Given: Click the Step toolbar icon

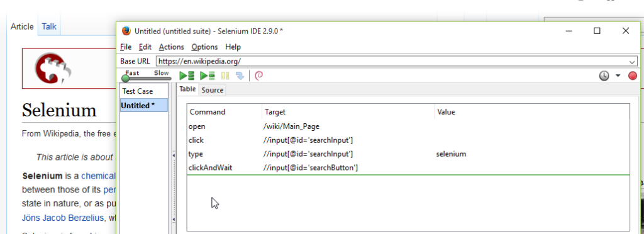Looking at the screenshot, I should click(x=240, y=75).
